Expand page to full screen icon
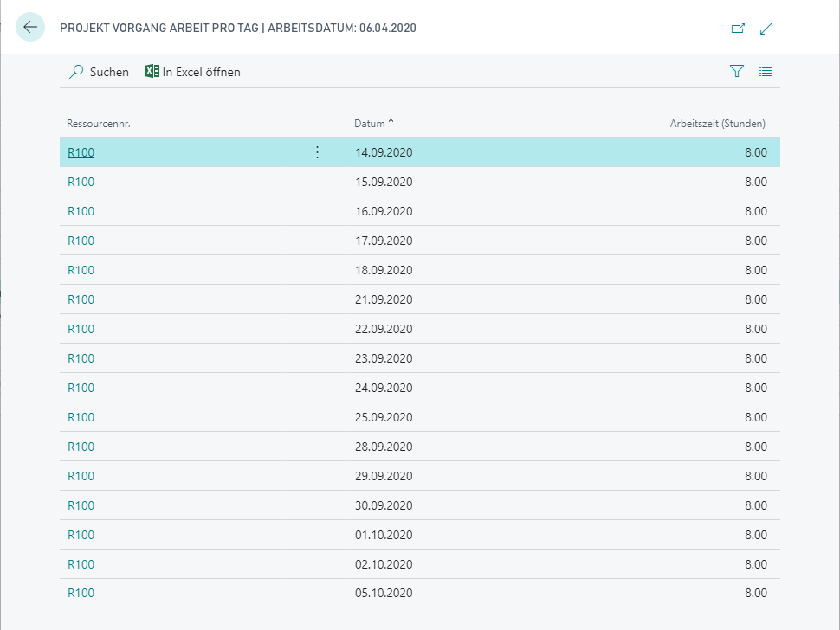The height and width of the screenshot is (630, 840). click(x=766, y=29)
